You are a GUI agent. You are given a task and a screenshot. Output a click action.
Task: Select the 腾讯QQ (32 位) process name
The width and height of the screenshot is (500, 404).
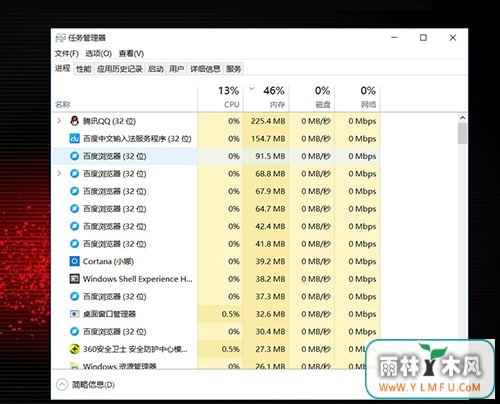[x=109, y=121]
